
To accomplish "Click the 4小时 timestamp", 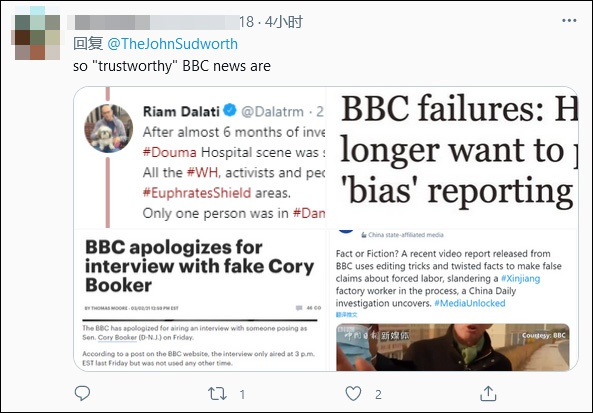I will [x=284, y=22].
